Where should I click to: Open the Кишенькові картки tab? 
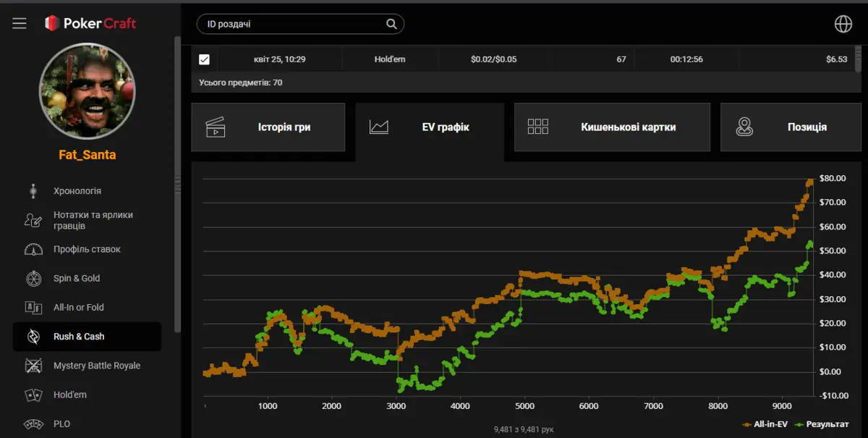point(612,127)
